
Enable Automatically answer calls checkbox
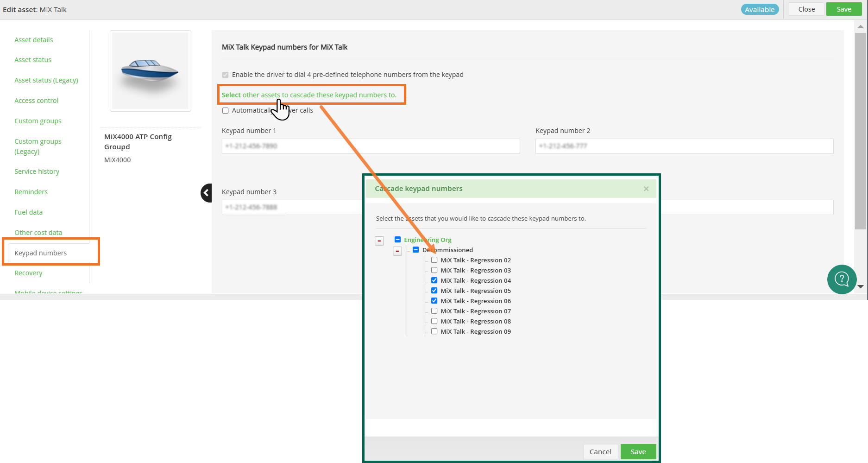(x=226, y=110)
